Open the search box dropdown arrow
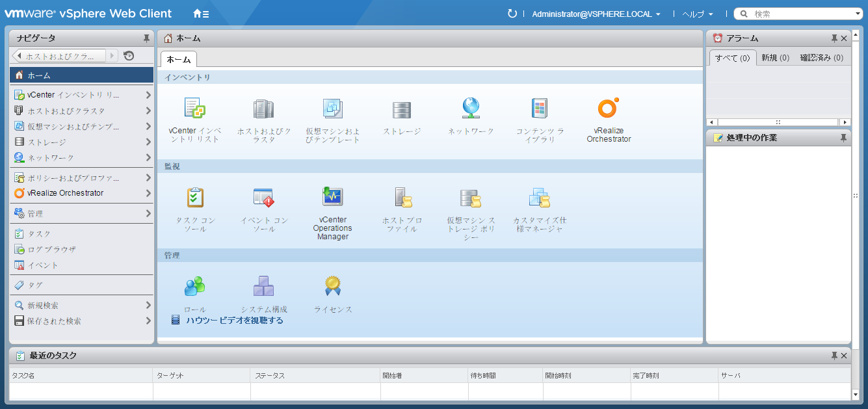This screenshot has height=409, width=868. tap(858, 14)
